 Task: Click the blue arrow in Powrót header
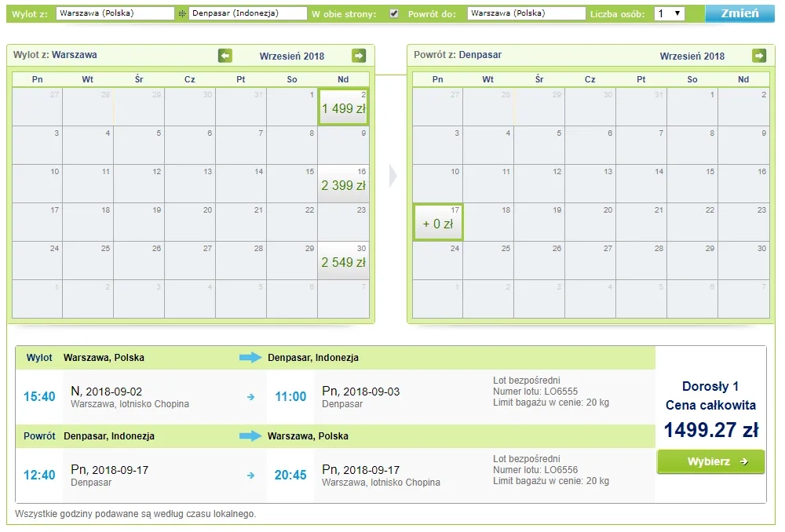point(250,435)
